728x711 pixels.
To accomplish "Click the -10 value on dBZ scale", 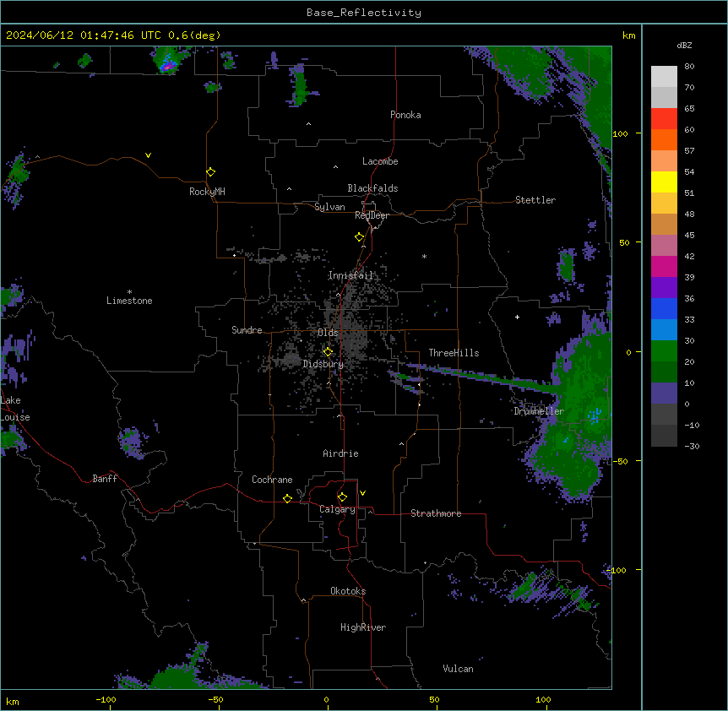I will pos(692,425).
